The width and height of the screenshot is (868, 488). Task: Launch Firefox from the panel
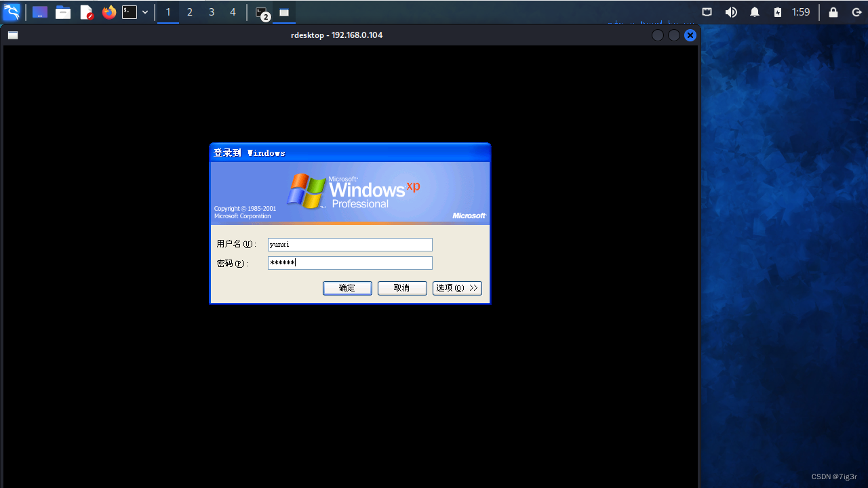109,12
